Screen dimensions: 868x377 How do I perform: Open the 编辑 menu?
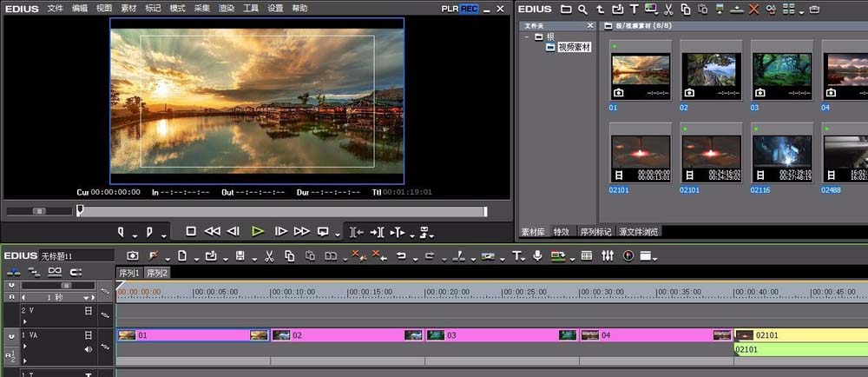[x=80, y=9]
